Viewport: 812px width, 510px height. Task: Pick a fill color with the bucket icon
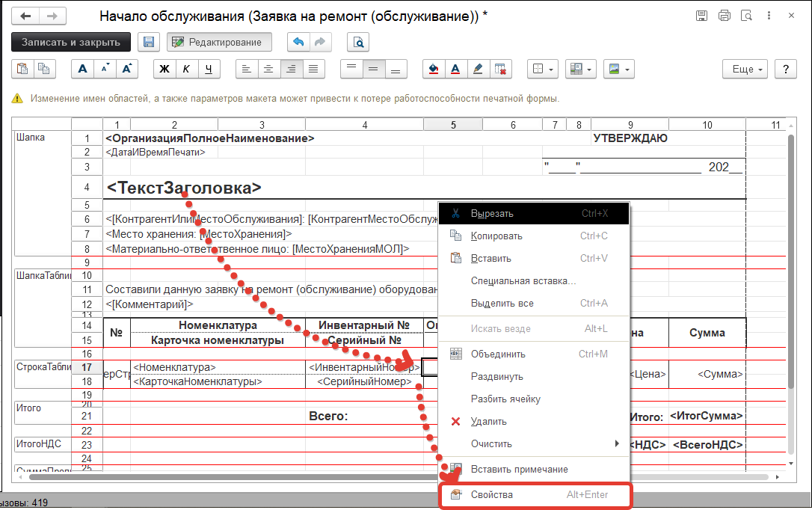(433, 69)
